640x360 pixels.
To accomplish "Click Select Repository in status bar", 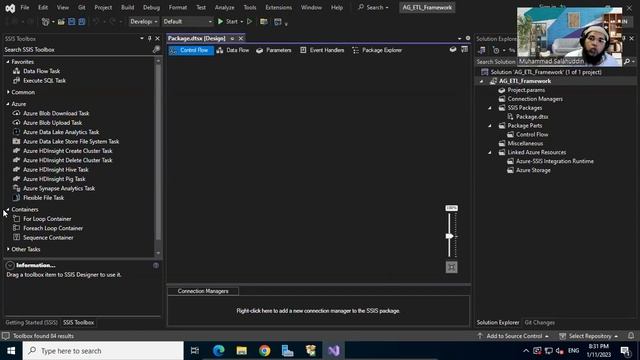I will coord(589,336).
